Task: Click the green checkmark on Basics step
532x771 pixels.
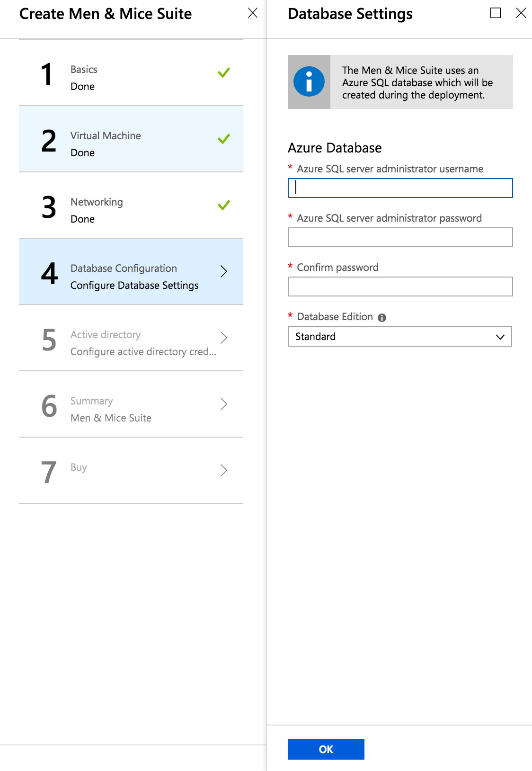Action: click(224, 73)
